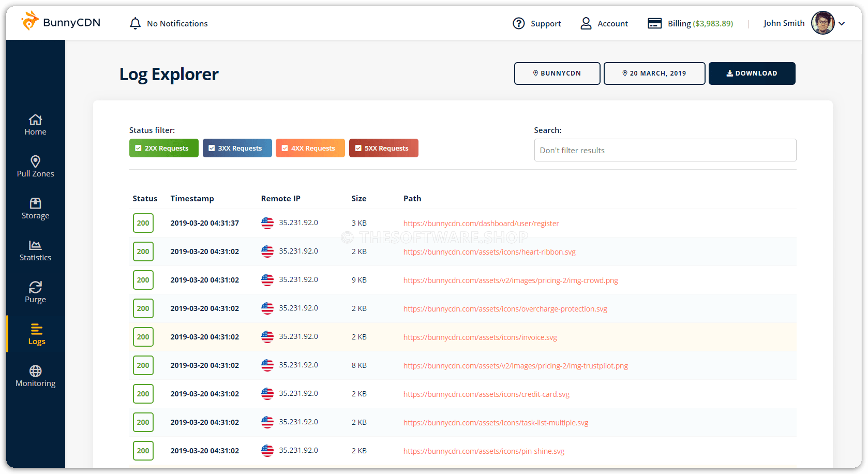Open the BUNNYCDN zone selector

557,73
